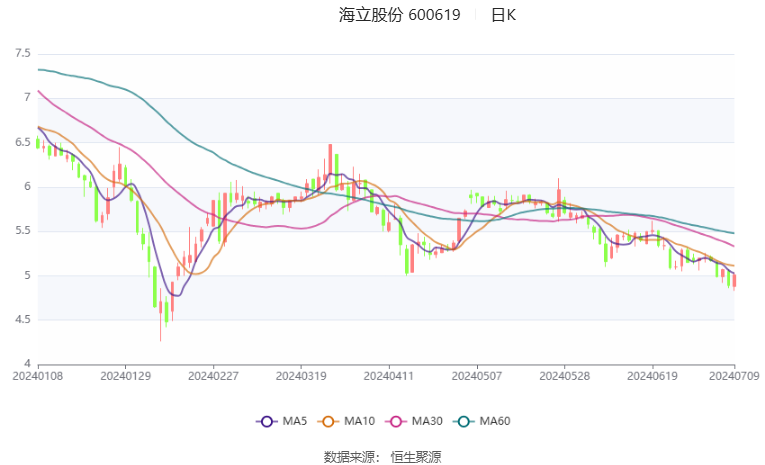Toggle the MA10 legend series
The image size is (765, 465).
coord(346,421)
